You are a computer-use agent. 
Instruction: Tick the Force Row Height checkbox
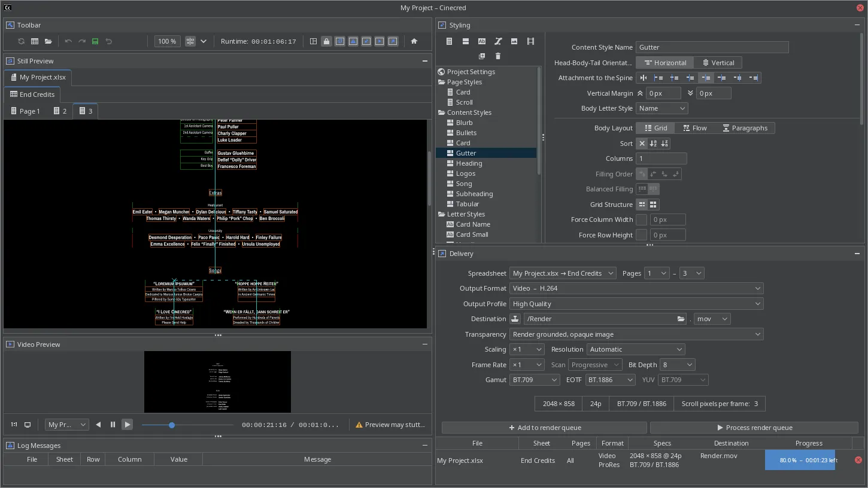[x=641, y=235]
